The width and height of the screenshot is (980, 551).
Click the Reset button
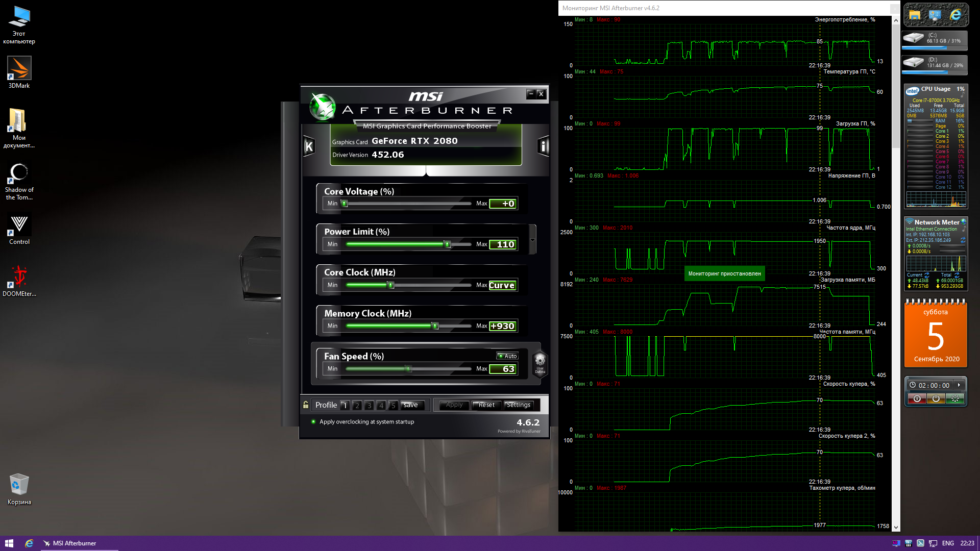pos(486,405)
